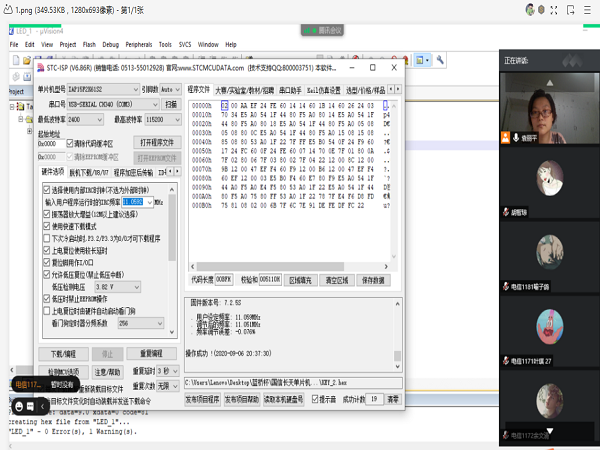Click the log output vertical scrollbar thumb
The height and width of the screenshot is (450, 600).
(x=398, y=355)
